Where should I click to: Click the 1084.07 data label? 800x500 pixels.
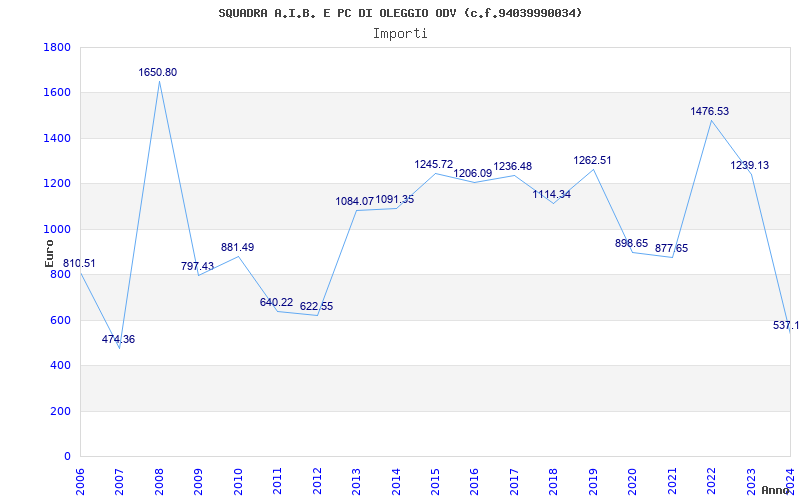355,202
